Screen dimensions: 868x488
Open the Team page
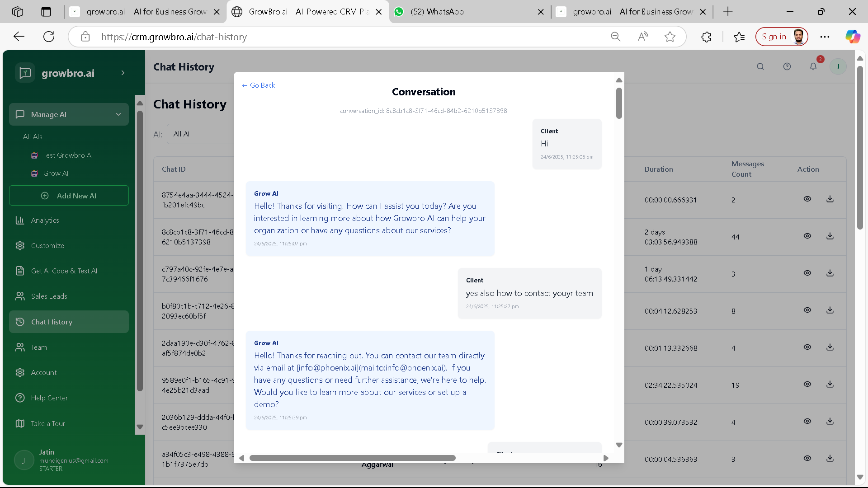(x=38, y=347)
